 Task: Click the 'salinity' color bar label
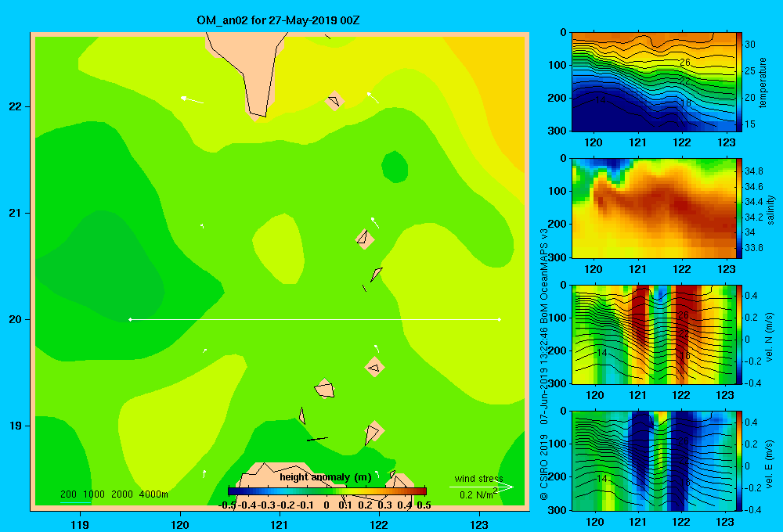pos(770,210)
